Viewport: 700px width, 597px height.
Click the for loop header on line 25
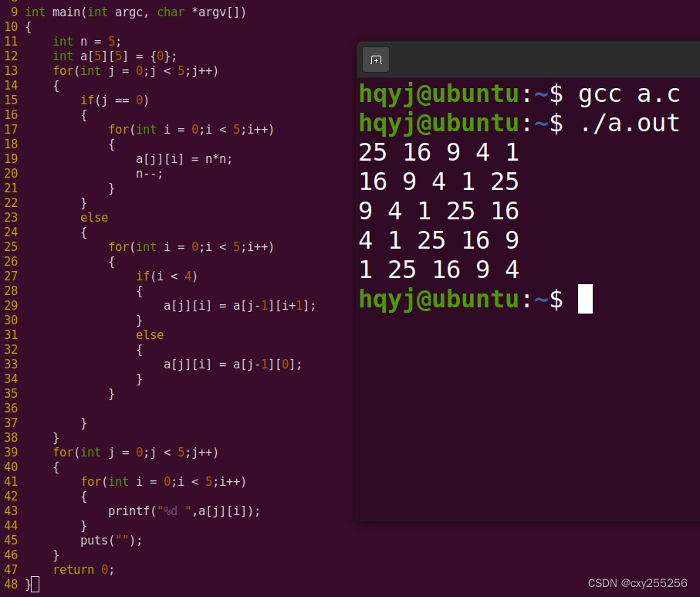(x=191, y=247)
